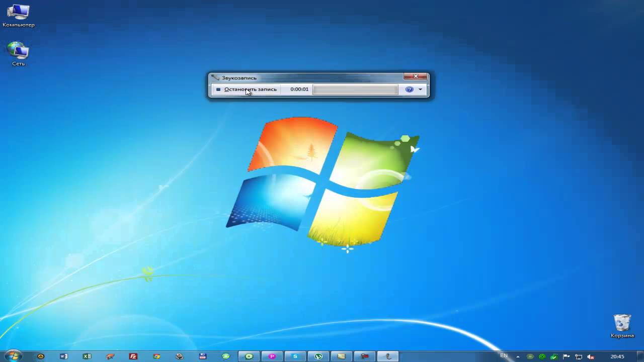Click the Show Desktop strip
This screenshot has height=362, width=644.
[640, 356]
